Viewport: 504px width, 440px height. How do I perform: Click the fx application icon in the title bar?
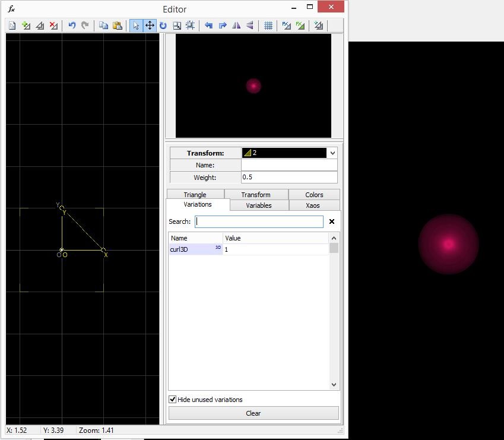click(11, 9)
